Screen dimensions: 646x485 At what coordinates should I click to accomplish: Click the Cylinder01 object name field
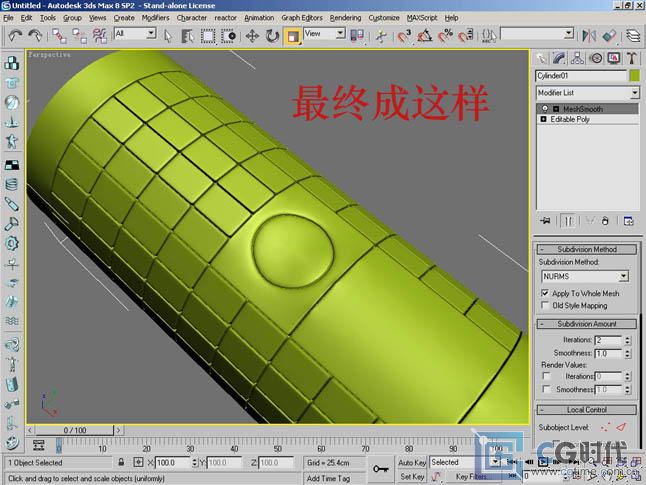pos(581,76)
